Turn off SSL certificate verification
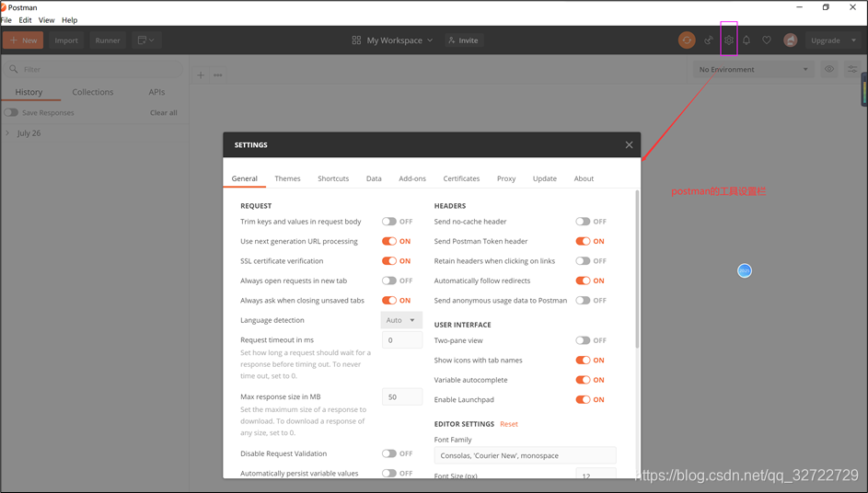This screenshot has width=868, height=493. (x=389, y=261)
